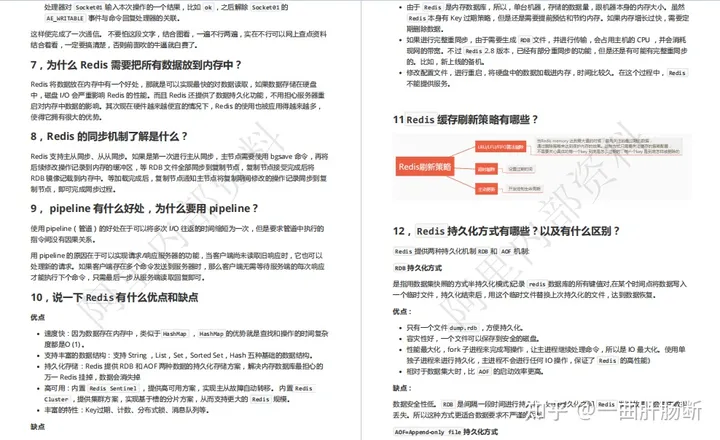Click the paragraph starting "Redis 支持主从同步、从从同步"
720x440 pixels.
[x=179, y=173]
